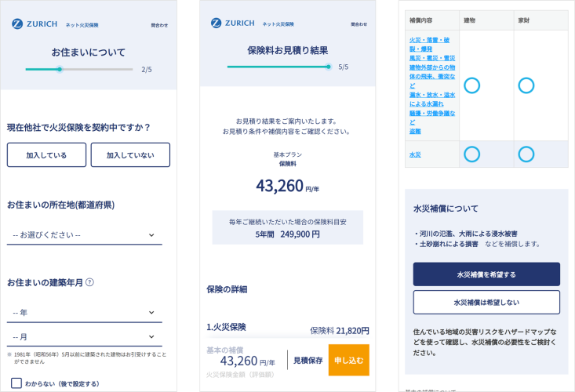Click the 保険の詳細 heading
Viewport: 575px width, 392px height.
pos(227,289)
